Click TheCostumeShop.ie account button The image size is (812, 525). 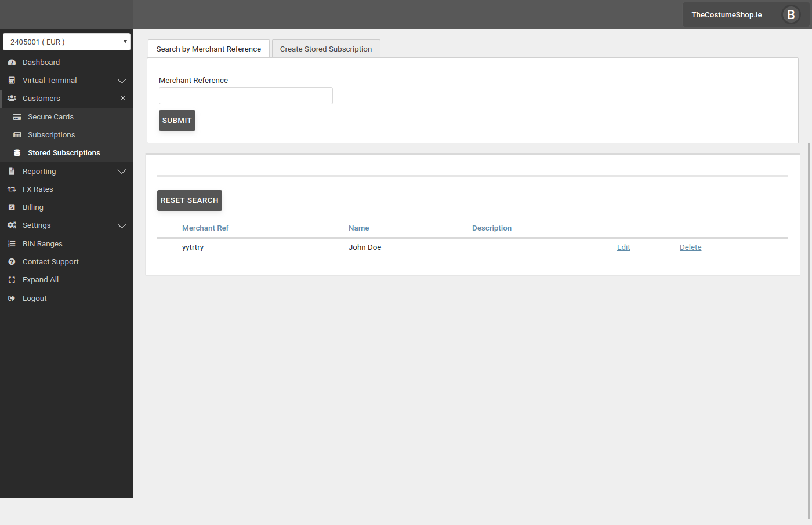point(746,14)
